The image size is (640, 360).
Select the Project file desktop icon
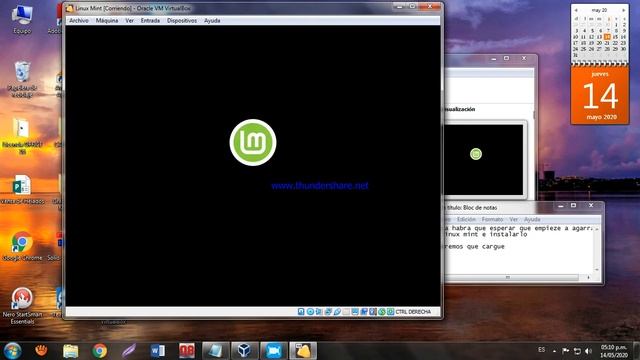click(22, 190)
